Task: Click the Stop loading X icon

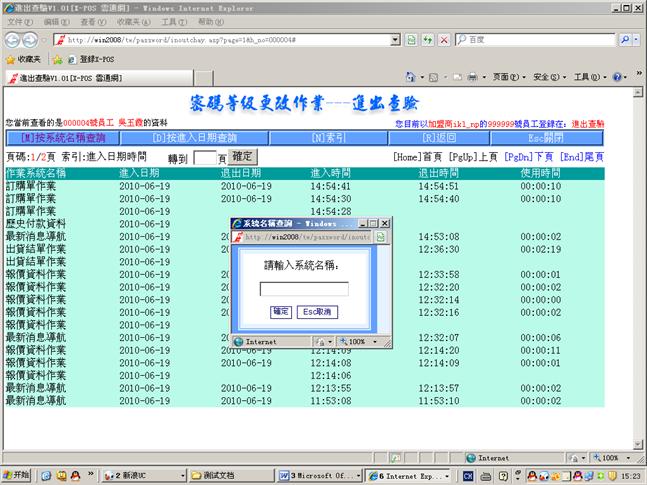Action: (x=443, y=40)
